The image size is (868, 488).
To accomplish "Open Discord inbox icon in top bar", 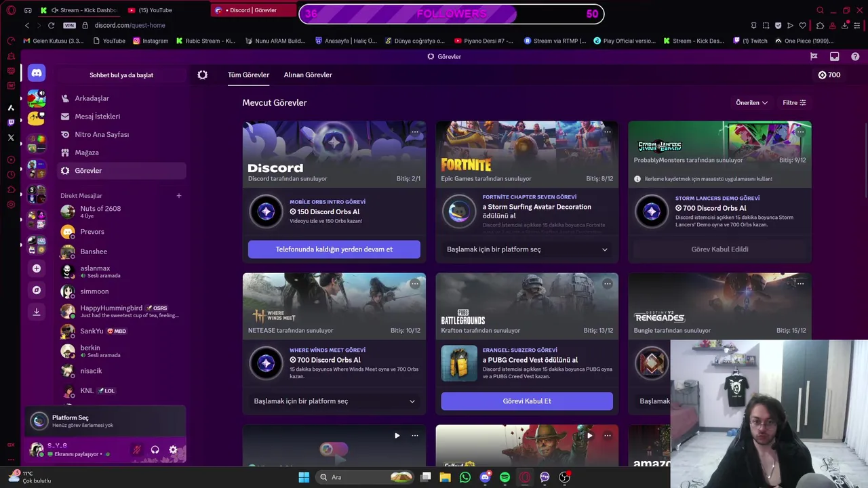I will click(834, 56).
